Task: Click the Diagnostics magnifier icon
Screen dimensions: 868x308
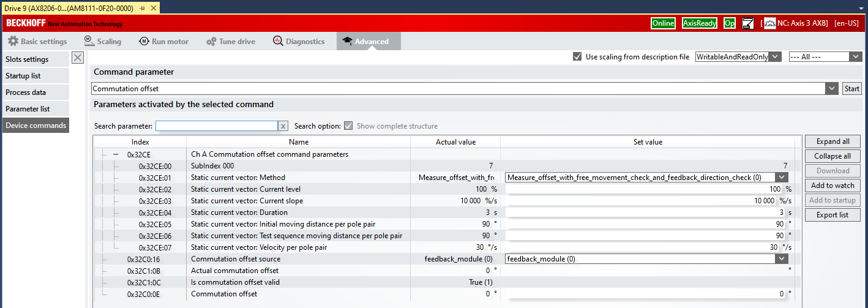Action: point(278,41)
